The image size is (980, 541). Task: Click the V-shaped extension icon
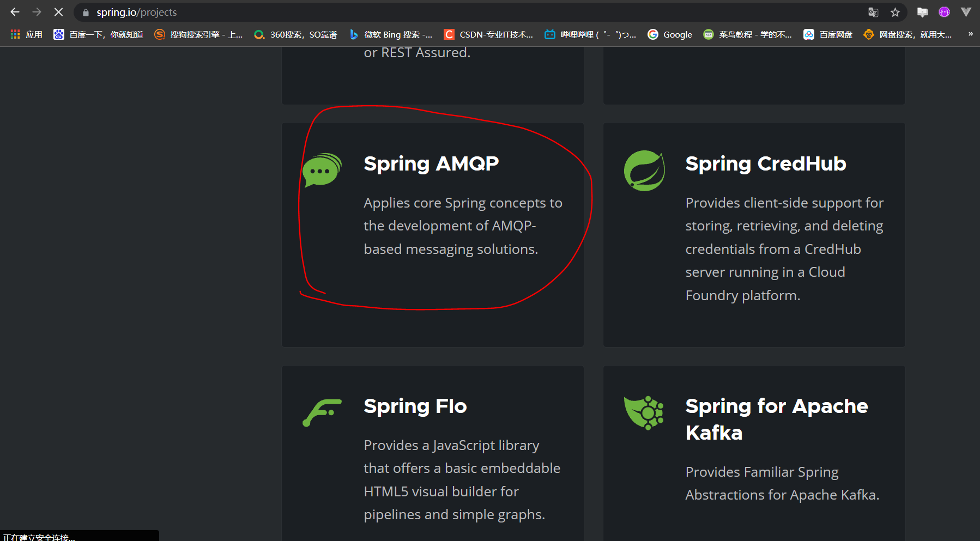pyautogui.click(x=966, y=12)
